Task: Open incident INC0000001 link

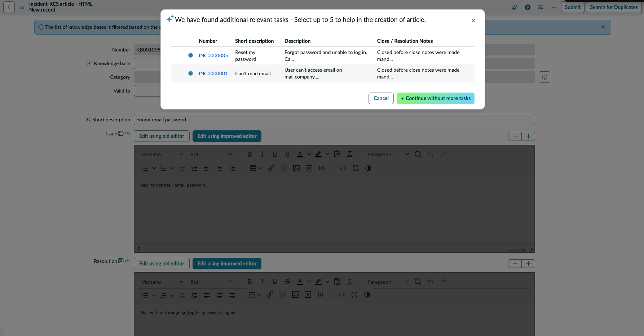Action: tap(213, 73)
